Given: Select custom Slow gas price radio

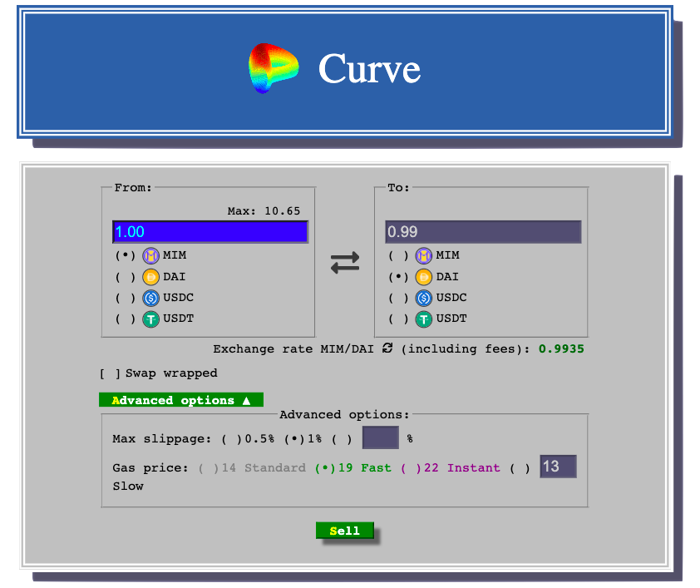Looking at the screenshot, I should click(x=520, y=468).
